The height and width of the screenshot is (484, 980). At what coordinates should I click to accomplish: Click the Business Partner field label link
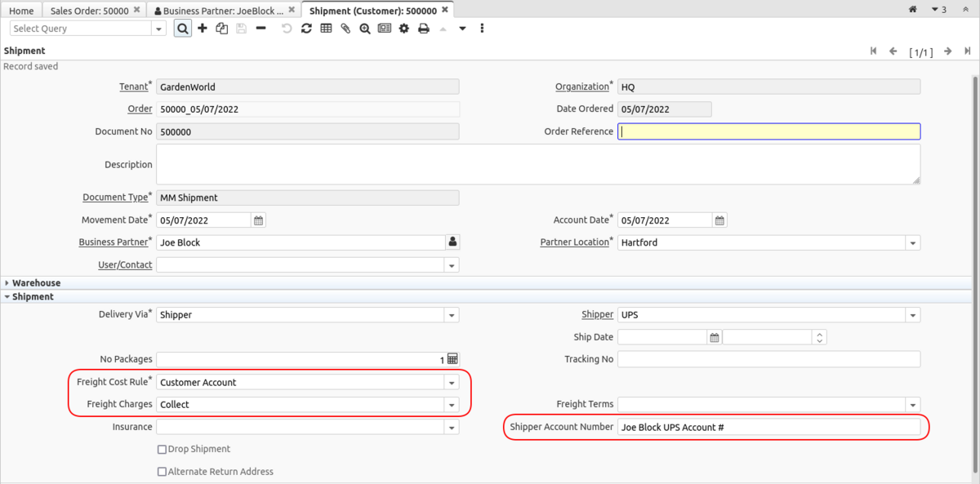pyautogui.click(x=113, y=242)
